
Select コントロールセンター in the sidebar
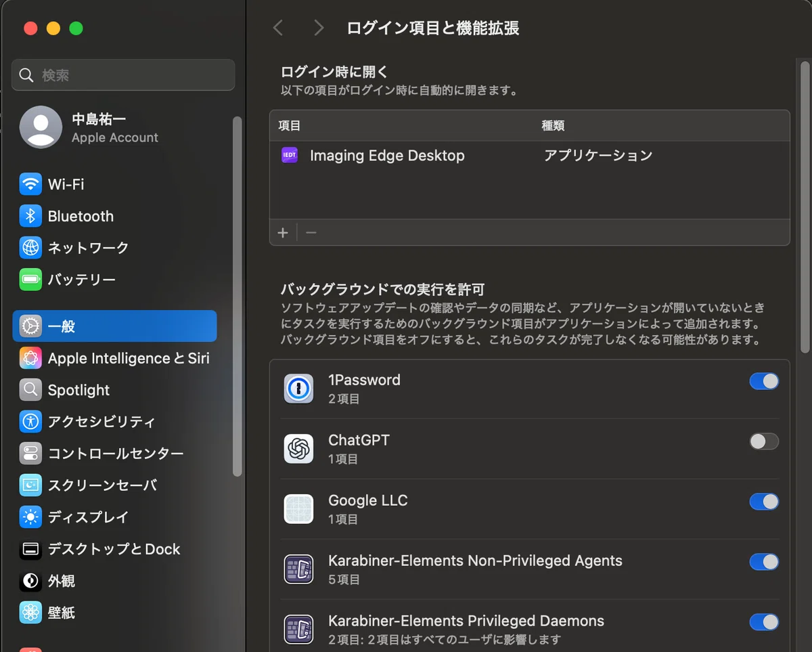(x=114, y=454)
